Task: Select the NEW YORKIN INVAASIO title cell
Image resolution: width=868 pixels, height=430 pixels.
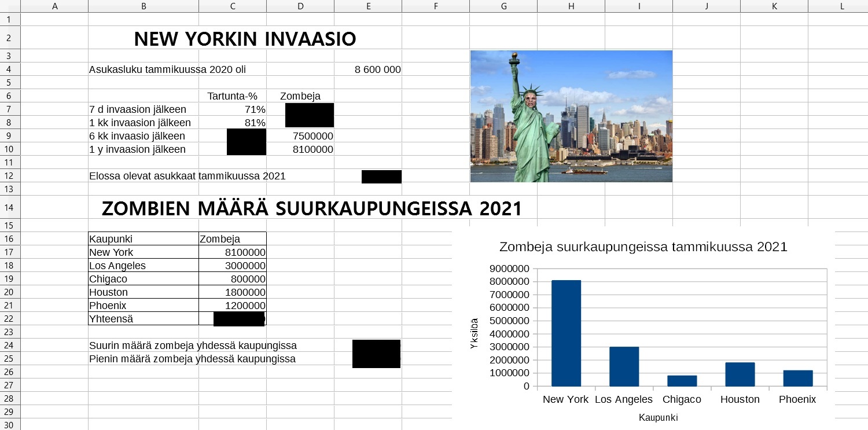Action: click(245, 39)
